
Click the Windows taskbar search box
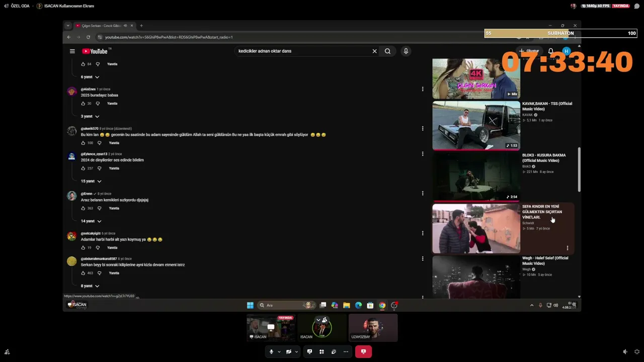coord(286,305)
